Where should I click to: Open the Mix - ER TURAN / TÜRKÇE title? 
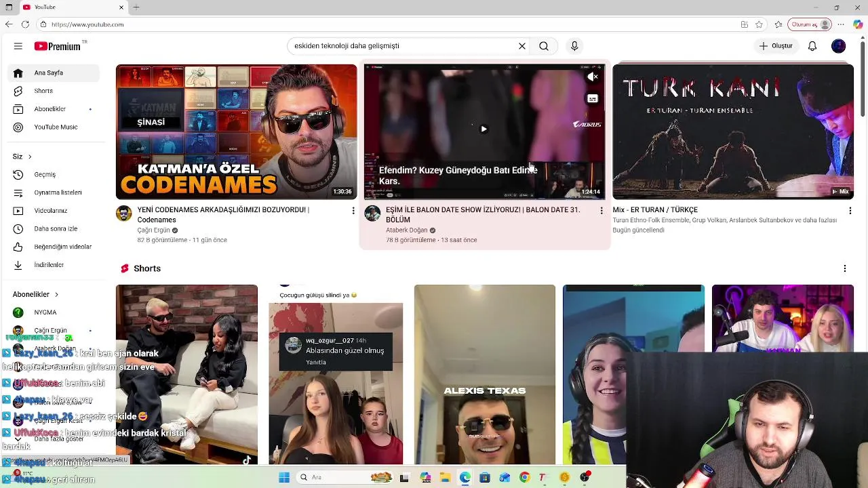pyautogui.click(x=655, y=210)
